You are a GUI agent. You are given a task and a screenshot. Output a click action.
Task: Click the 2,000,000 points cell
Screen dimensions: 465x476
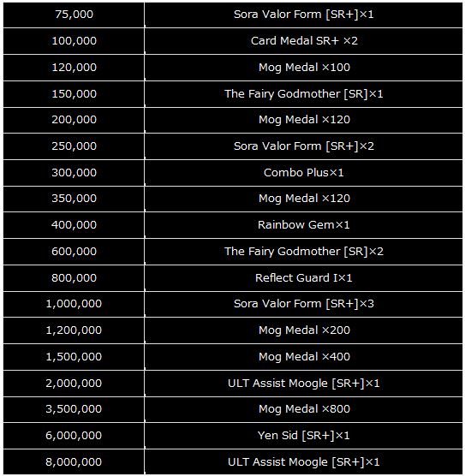pyautogui.click(x=74, y=383)
